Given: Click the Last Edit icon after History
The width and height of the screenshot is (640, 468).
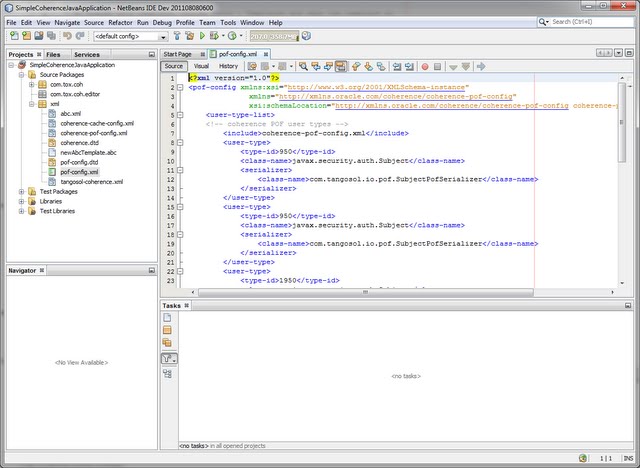Looking at the screenshot, I should point(252,66).
